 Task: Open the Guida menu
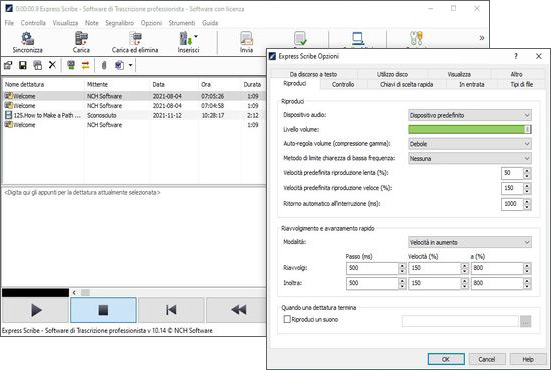(210, 23)
